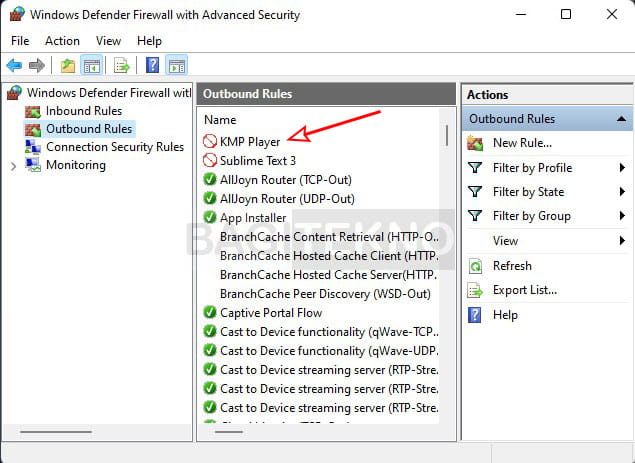Image resolution: width=635 pixels, height=463 pixels.
Task: Toggle the Show/Hide Action Pane icon
Action: click(x=177, y=65)
